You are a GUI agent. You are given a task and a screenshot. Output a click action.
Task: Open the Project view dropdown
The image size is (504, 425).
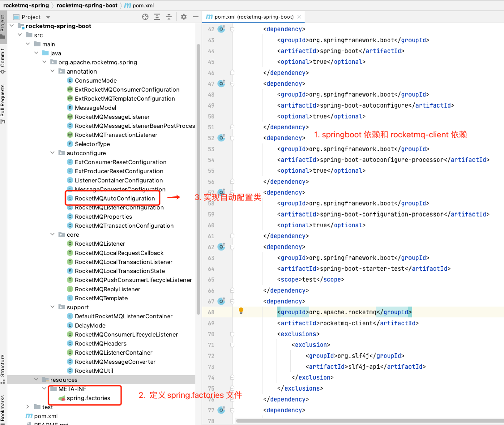point(48,17)
